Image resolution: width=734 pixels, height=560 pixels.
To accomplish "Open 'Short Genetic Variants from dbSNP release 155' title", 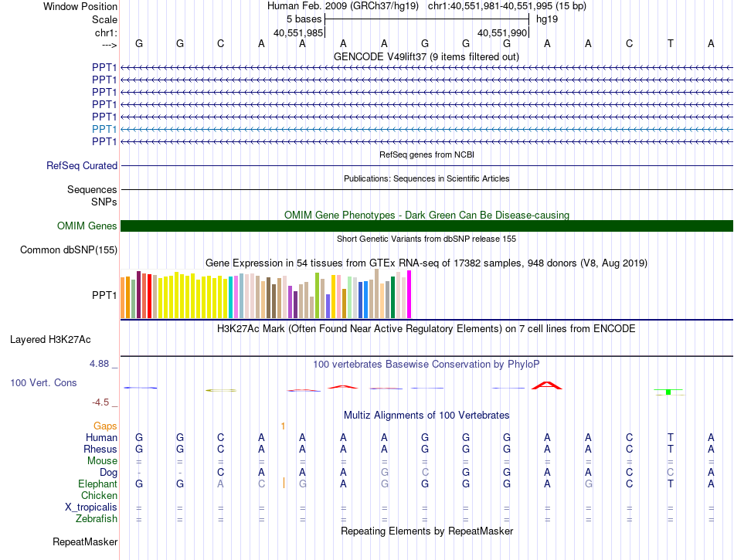I will (426, 239).
